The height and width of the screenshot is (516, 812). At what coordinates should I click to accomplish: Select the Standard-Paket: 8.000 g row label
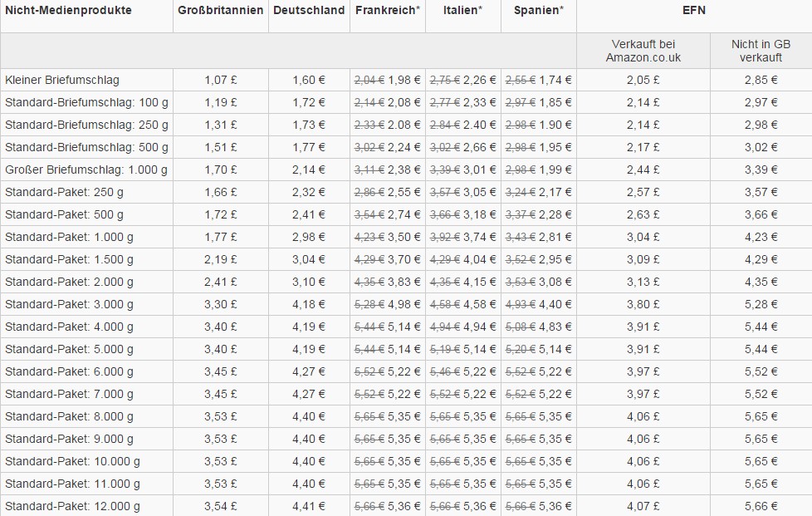coord(69,416)
